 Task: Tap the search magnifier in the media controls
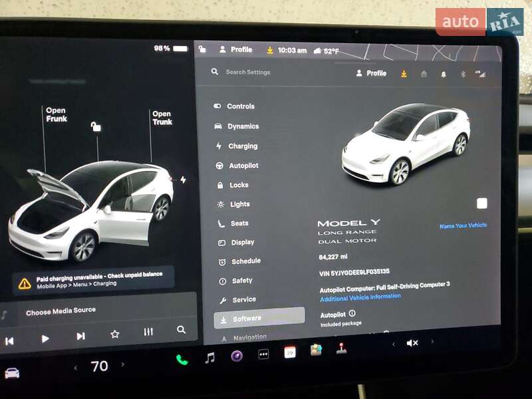(180, 329)
